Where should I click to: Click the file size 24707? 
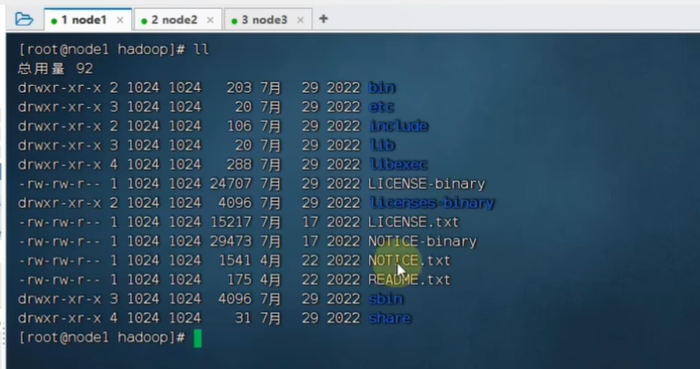click(231, 184)
